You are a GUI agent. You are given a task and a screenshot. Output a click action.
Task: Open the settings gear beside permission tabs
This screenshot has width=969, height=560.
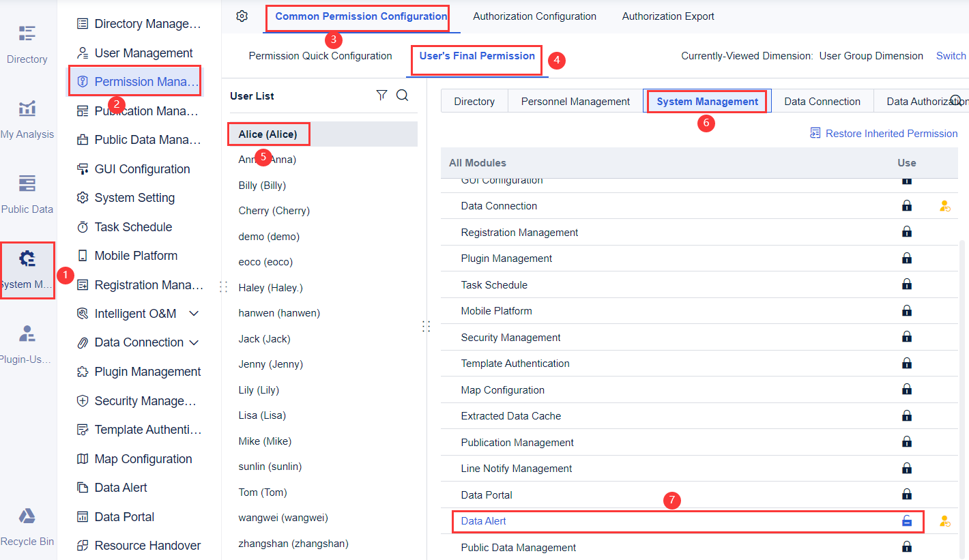coord(242,16)
